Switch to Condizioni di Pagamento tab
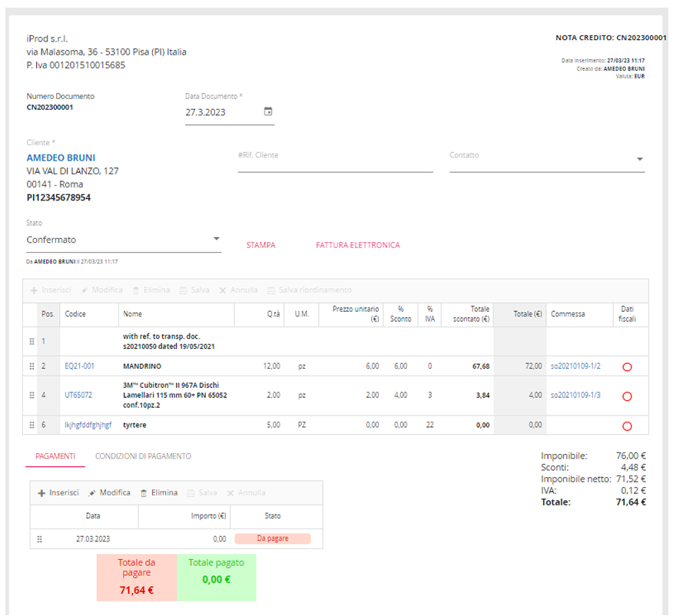Viewport: 673px width, 616px height. [143, 456]
